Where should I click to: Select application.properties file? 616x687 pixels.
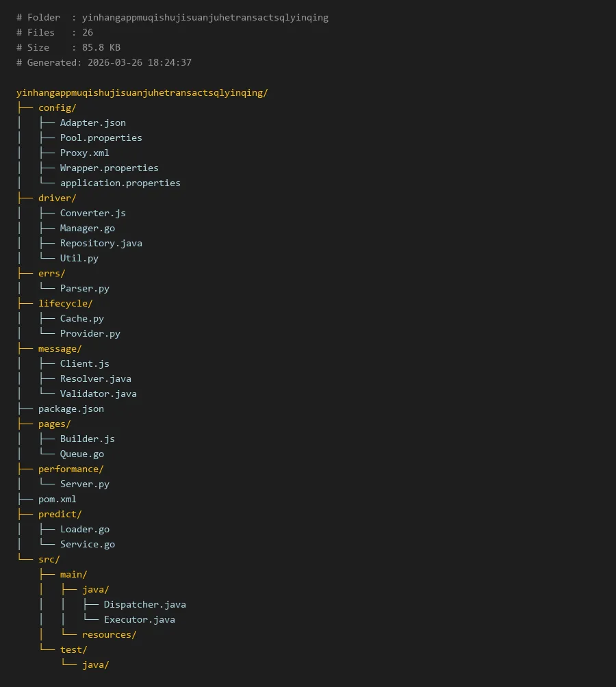(120, 183)
